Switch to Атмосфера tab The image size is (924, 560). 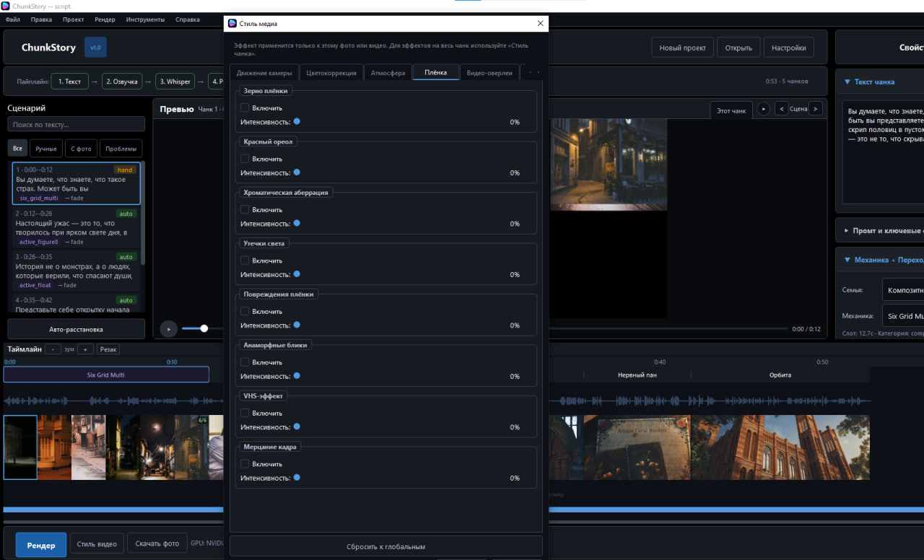click(388, 73)
